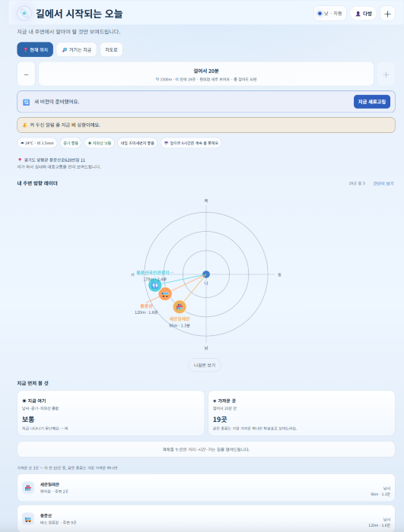Viewport: 404px width, 532px height.
Task: Select the 자외선 UV index chip
Action: click(x=99, y=143)
